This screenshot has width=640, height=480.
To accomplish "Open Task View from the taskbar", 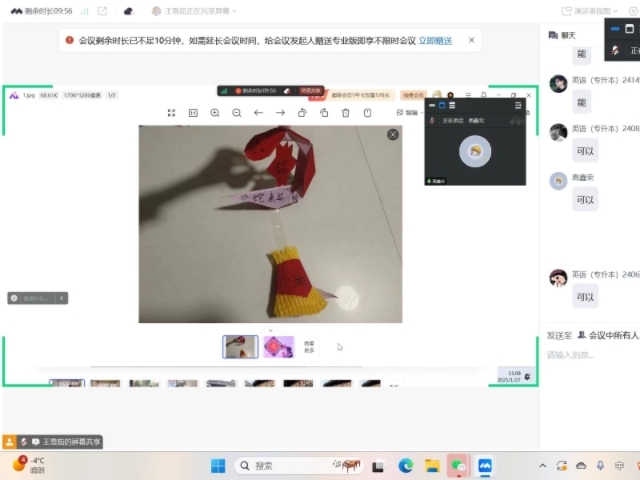I will tap(378, 466).
